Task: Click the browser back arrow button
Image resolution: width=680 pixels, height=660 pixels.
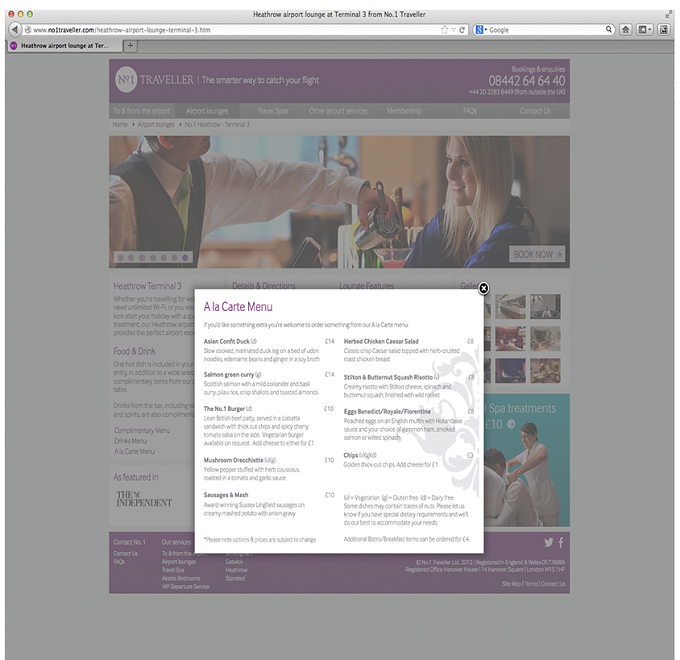Action: pos(15,29)
